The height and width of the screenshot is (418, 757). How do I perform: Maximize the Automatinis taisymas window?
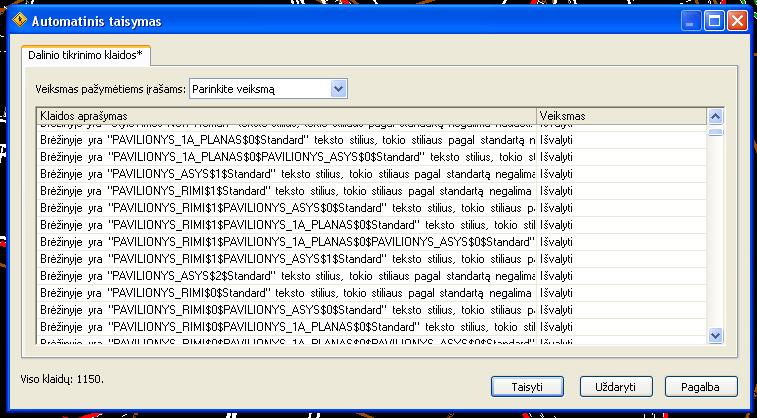click(714, 21)
